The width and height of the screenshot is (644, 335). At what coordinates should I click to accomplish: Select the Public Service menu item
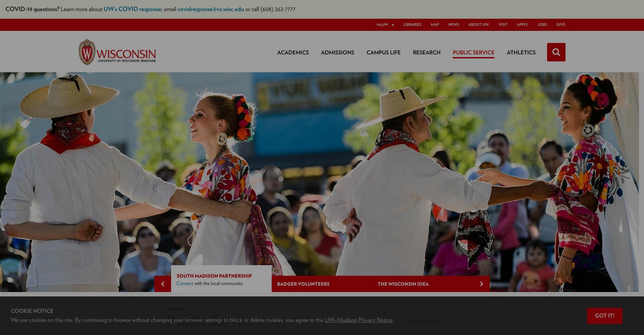tap(474, 52)
